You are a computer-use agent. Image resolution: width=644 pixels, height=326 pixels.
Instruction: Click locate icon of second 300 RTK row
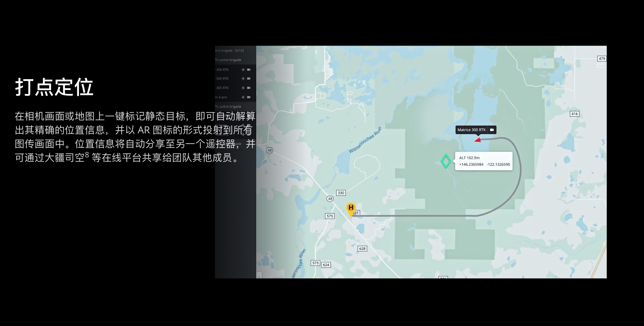243,78
